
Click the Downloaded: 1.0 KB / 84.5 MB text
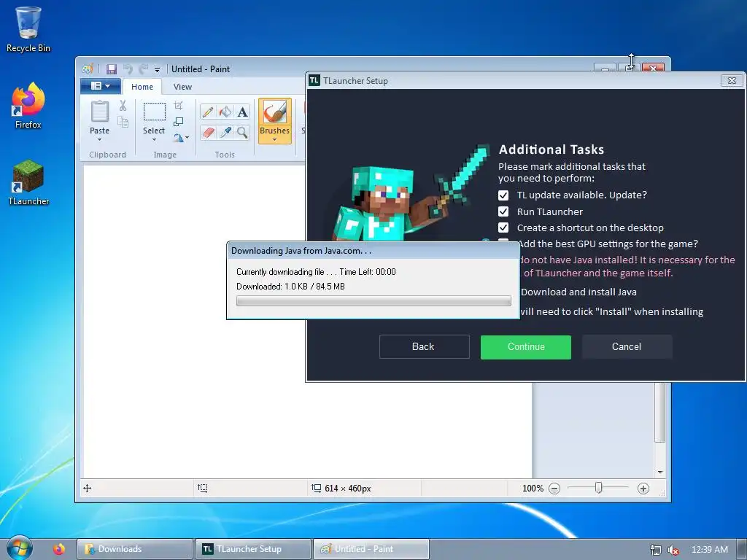point(290,287)
